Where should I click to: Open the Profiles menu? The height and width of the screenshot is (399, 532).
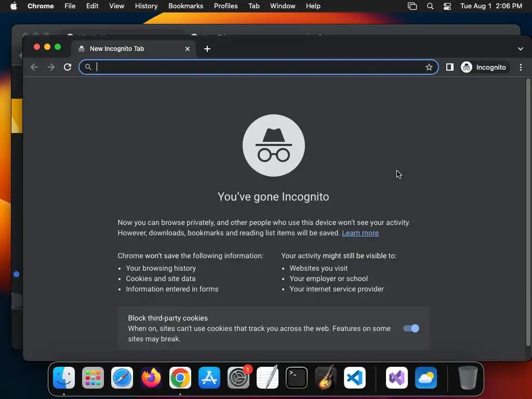click(225, 6)
